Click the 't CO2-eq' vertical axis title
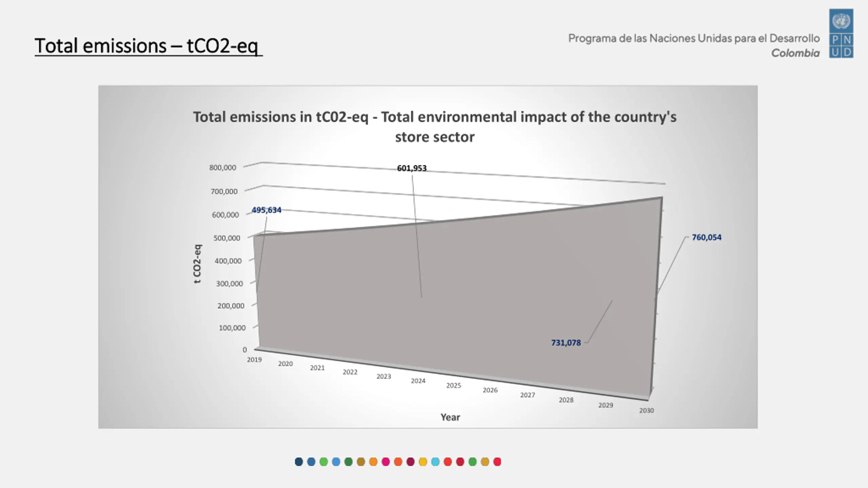868x488 pixels. click(197, 264)
